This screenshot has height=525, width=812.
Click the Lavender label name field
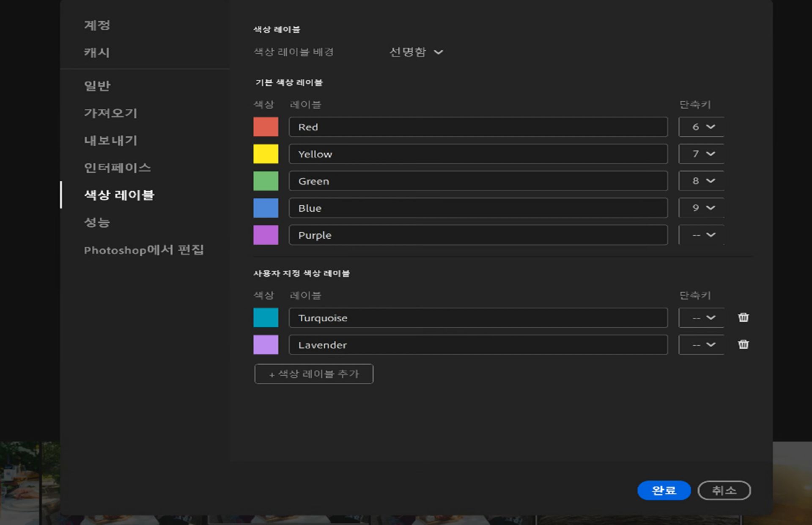click(478, 345)
